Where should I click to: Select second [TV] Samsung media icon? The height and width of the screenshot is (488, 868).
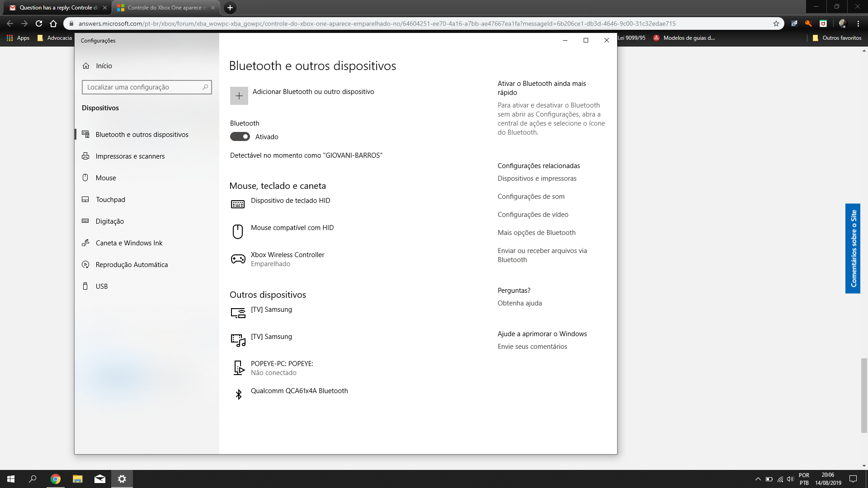(238, 340)
